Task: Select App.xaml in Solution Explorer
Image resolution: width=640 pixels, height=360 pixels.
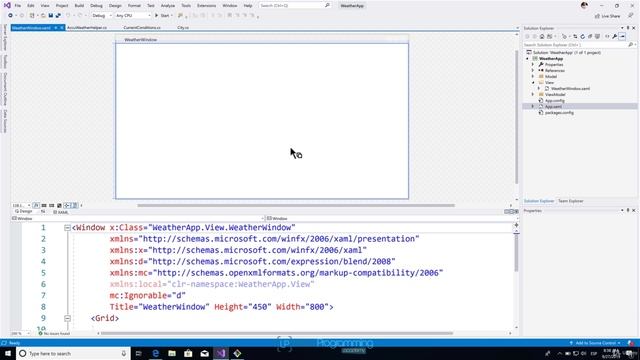Action: pyautogui.click(x=553, y=107)
